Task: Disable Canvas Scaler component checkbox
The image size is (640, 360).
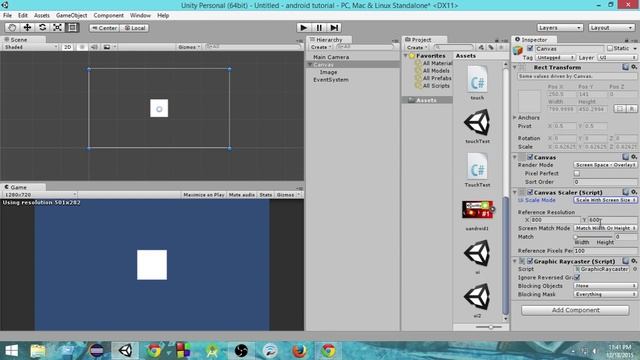Action: [530, 192]
